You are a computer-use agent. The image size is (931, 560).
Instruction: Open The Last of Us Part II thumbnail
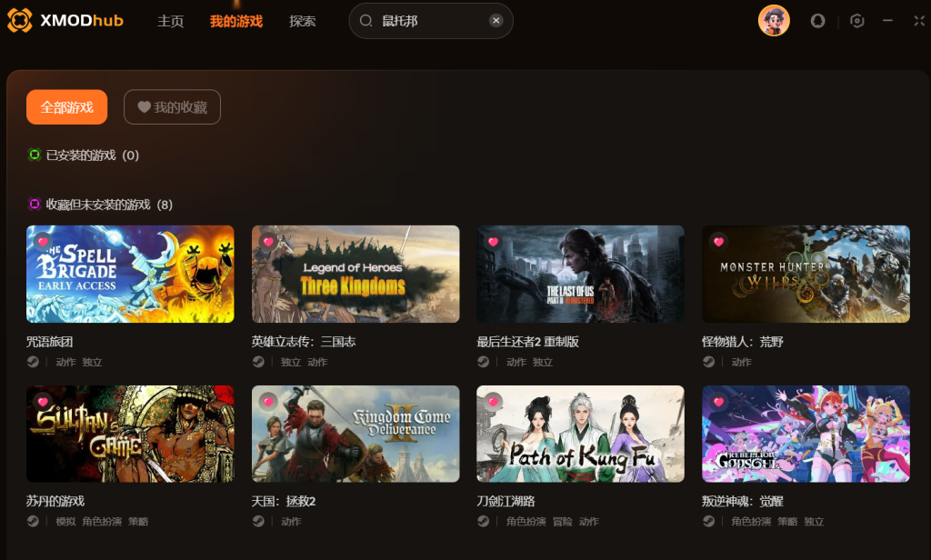(581, 274)
